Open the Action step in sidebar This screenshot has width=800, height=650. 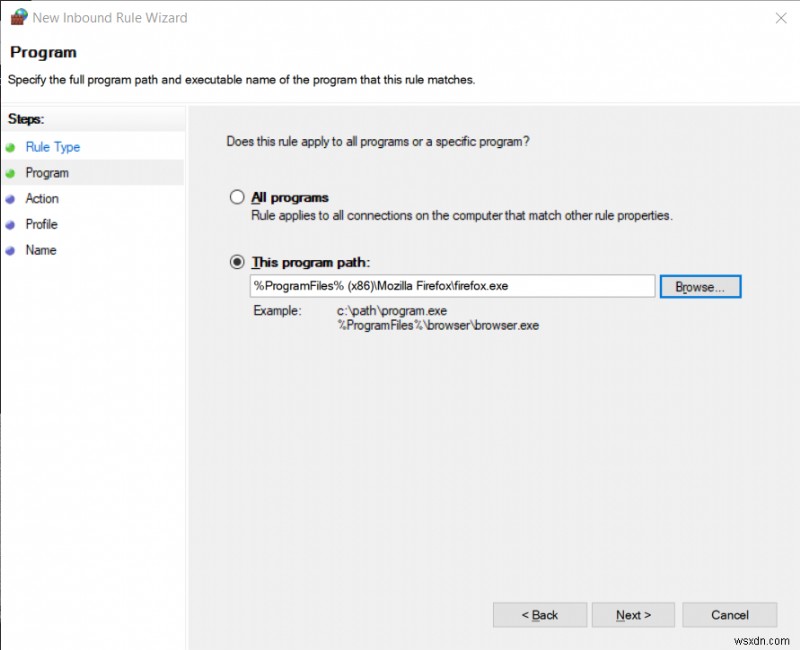click(x=41, y=198)
